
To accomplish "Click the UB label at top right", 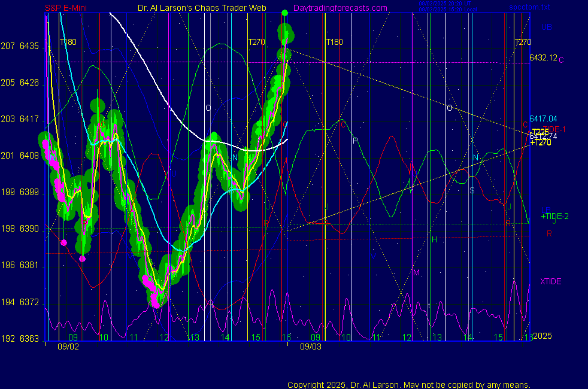I will (x=546, y=27).
